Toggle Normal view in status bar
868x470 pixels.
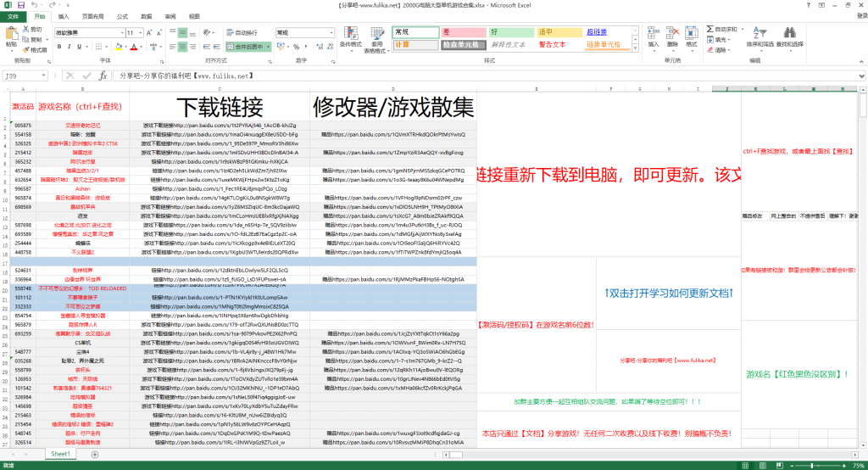pyautogui.click(x=745, y=466)
